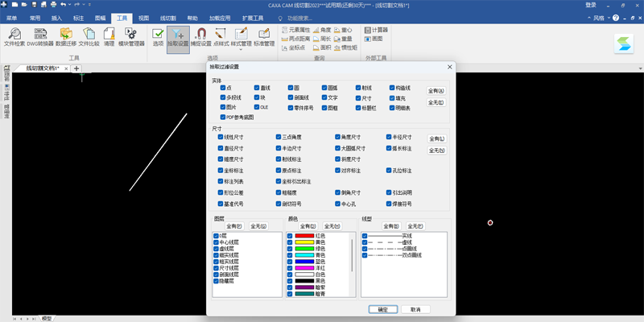
Task: Open the 捕捉设置 snap settings
Action: point(200,37)
